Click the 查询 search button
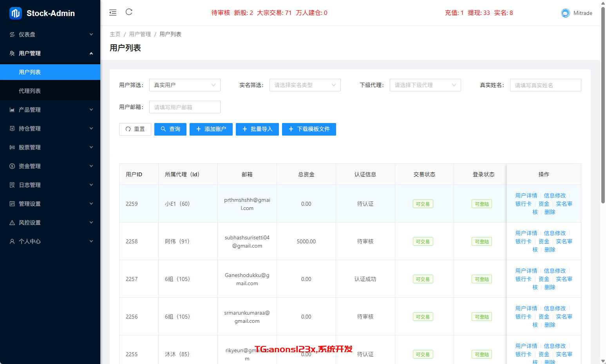This screenshot has height=364, width=606. (x=170, y=129)
